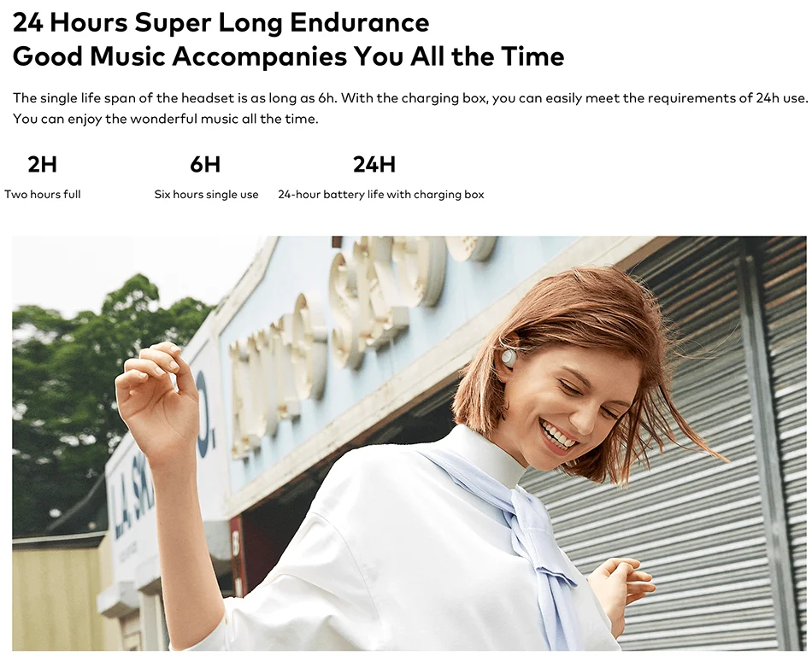The height and width of the screenshot is (656, 812).
Task: Click the "24-hour battery life with charging box" caption
Action: (x=381, y=195)
